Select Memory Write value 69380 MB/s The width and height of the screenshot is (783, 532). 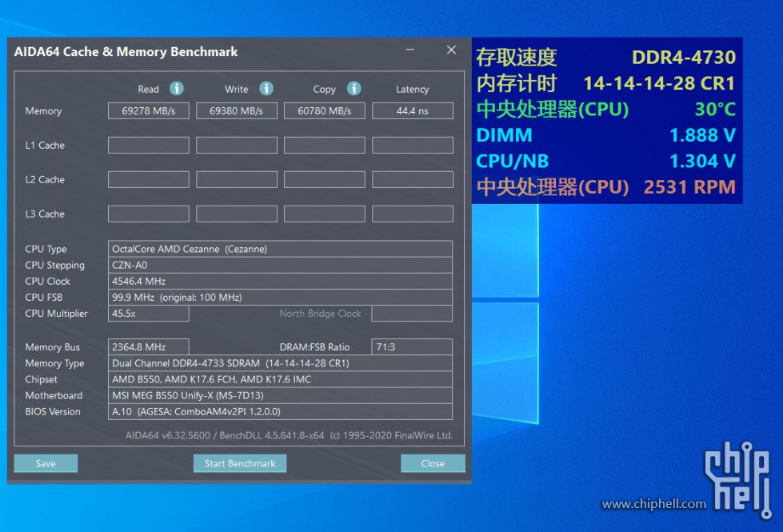click(237, 111)
